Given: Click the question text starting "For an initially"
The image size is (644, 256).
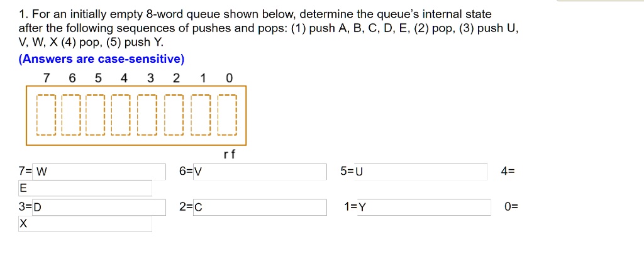Looking at the screenshot, I should coord(269,29).
